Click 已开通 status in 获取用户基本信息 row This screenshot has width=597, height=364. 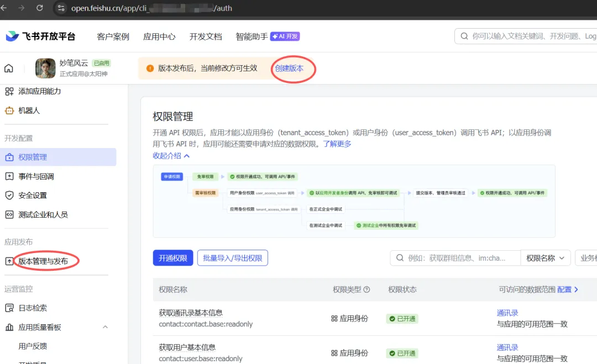point(402,354)
